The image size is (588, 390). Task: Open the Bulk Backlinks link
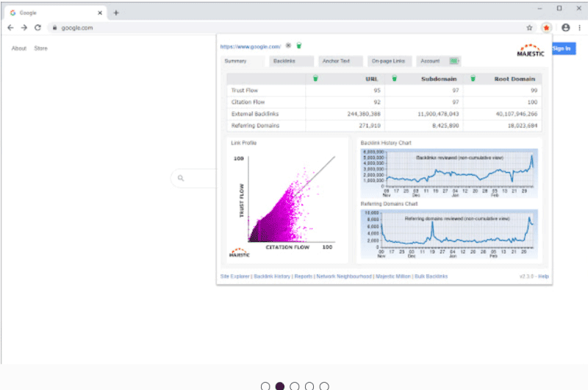[431, 276]
